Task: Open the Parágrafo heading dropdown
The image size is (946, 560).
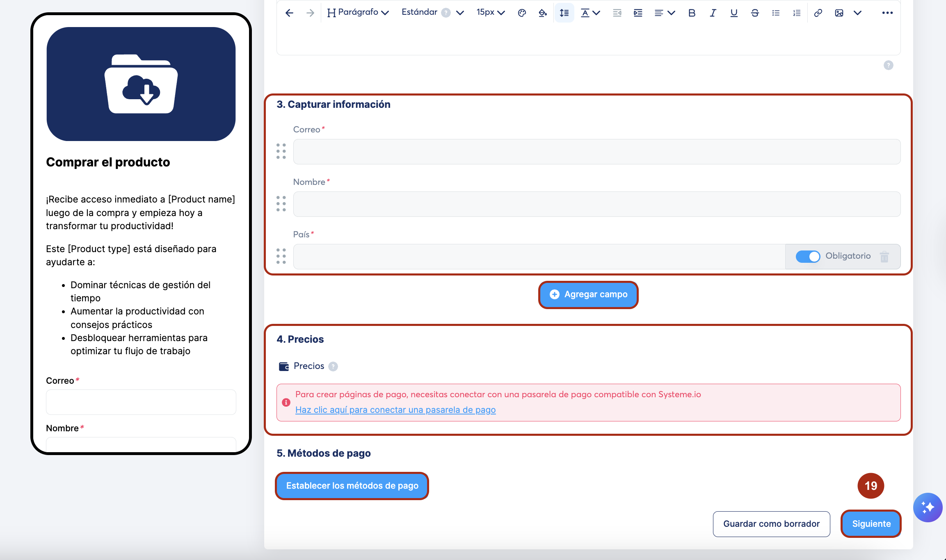Action: (x=358, y=13)
